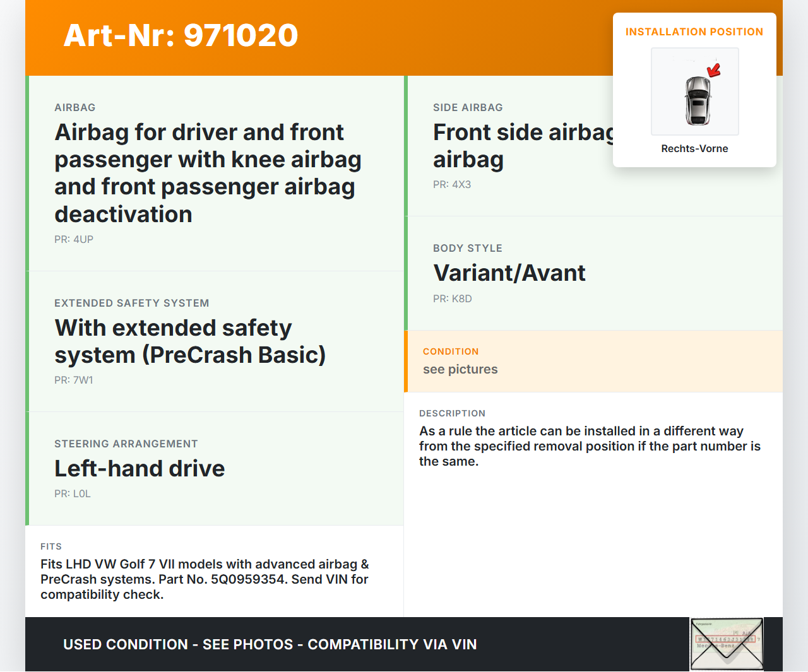Select the Installation Position heading
This screenshot has width=808, height=672.
coord(694,32)
